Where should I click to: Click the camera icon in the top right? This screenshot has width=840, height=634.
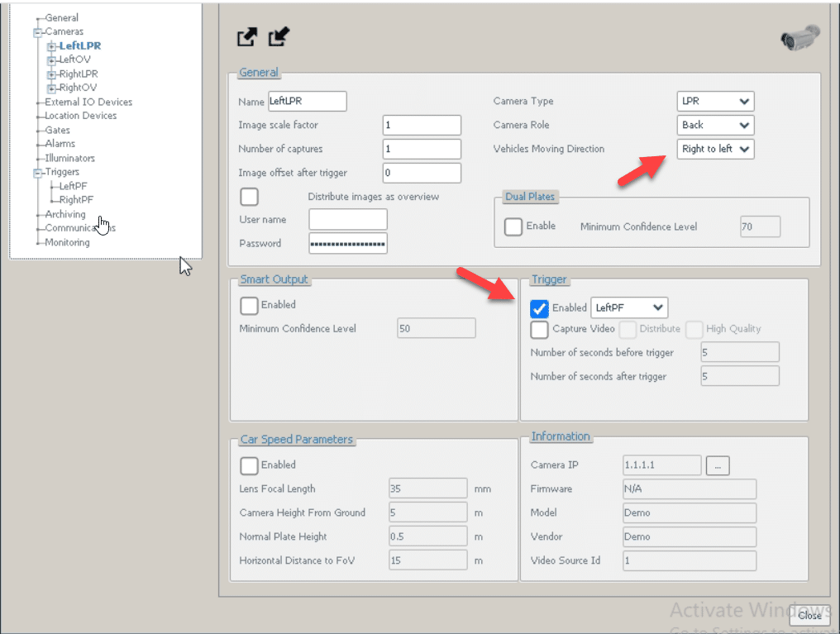798,37
